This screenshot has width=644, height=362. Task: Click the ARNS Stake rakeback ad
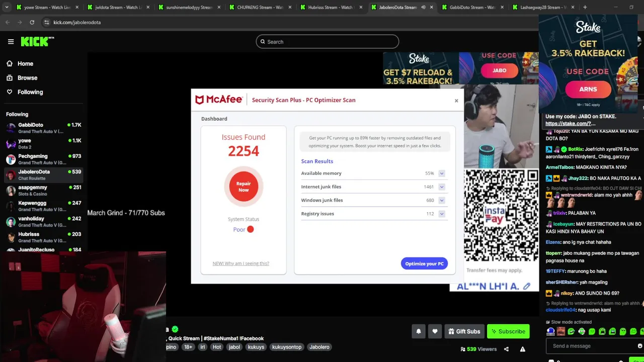[588, 64]
